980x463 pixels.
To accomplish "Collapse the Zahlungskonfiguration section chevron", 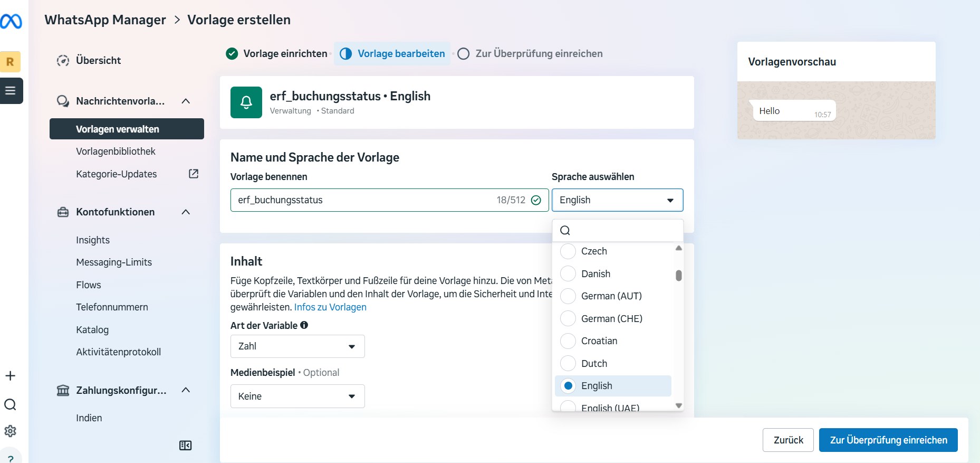I will [x=186, y=390].
